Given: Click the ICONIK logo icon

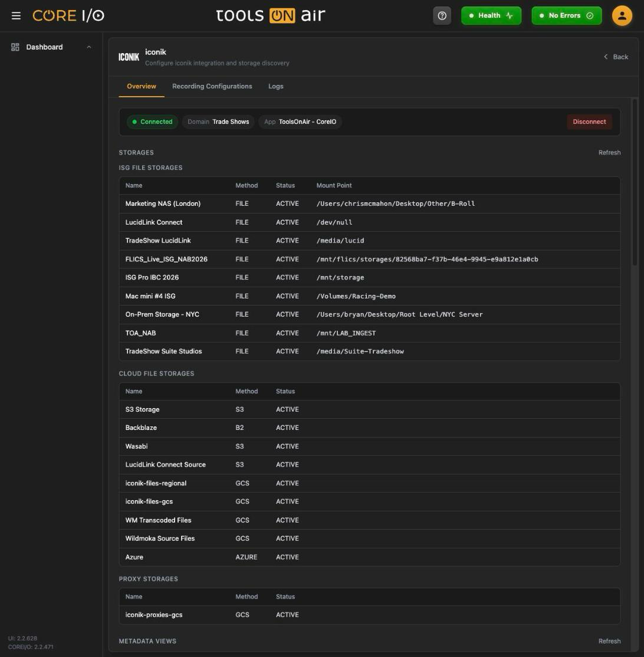Looking at the screenshot, I should [x=129, y=57].
